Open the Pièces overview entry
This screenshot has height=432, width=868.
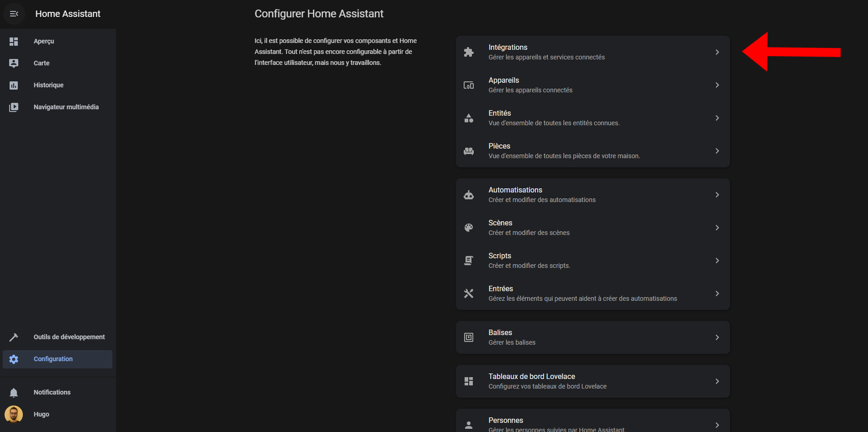pos(593,151)
